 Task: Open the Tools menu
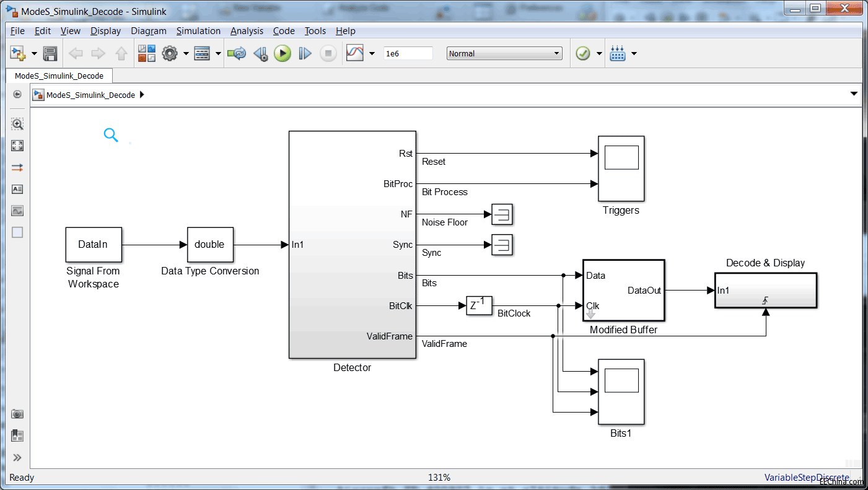pos(315,31)
